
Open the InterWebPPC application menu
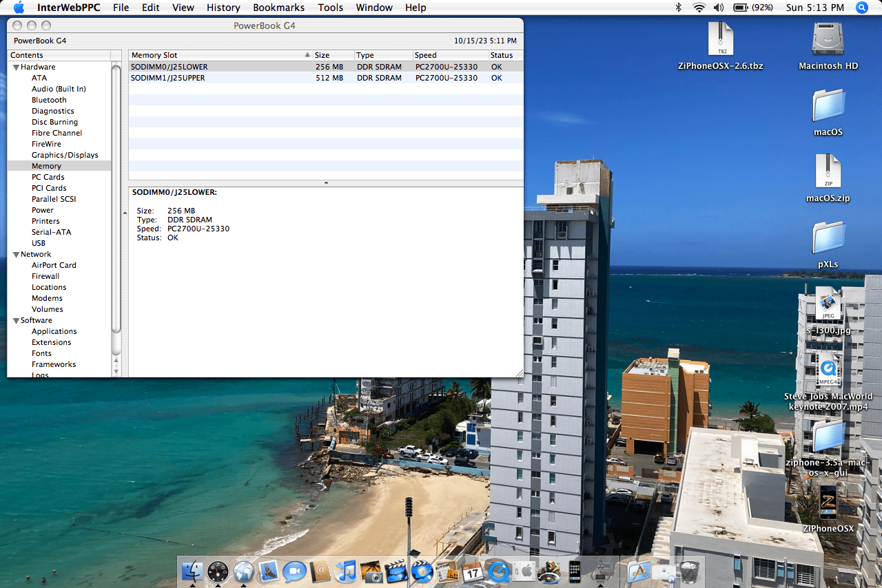tap(68, 8)
